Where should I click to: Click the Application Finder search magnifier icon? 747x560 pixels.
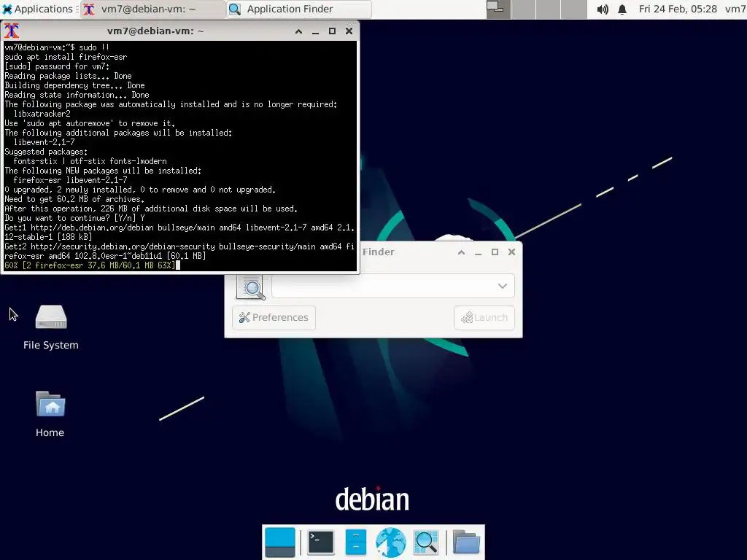point(251,287)
